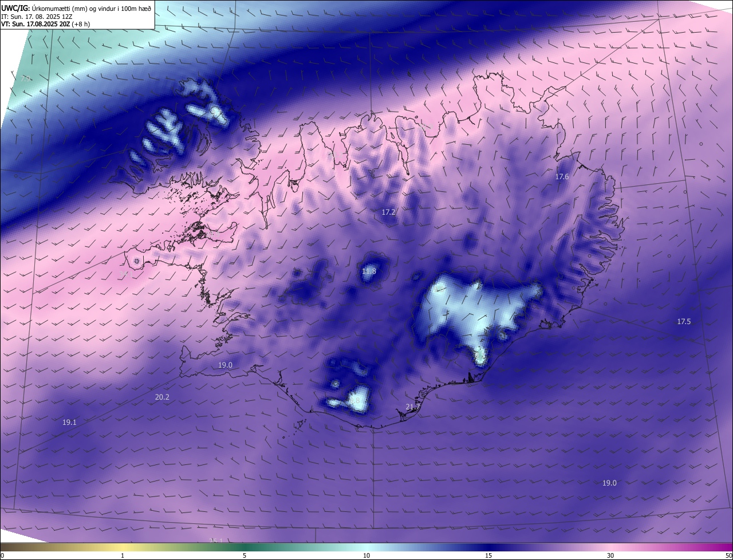Click the 1 tick on the color scale
This screenshot has height=560, width=733.
click(x=123, y=555)
